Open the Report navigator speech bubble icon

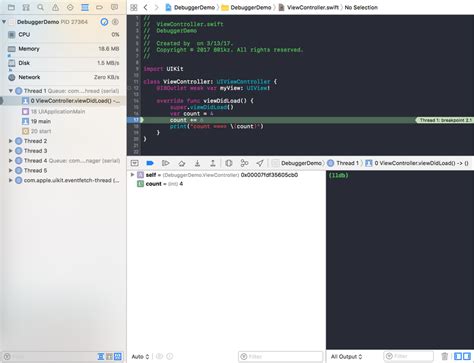(x=114, y=7)
